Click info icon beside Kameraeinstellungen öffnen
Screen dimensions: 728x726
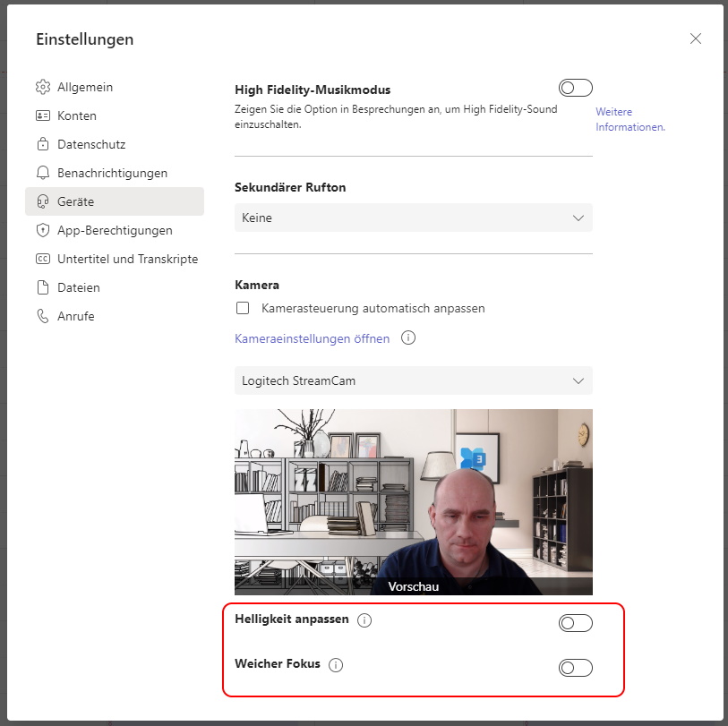pos(408,337)
